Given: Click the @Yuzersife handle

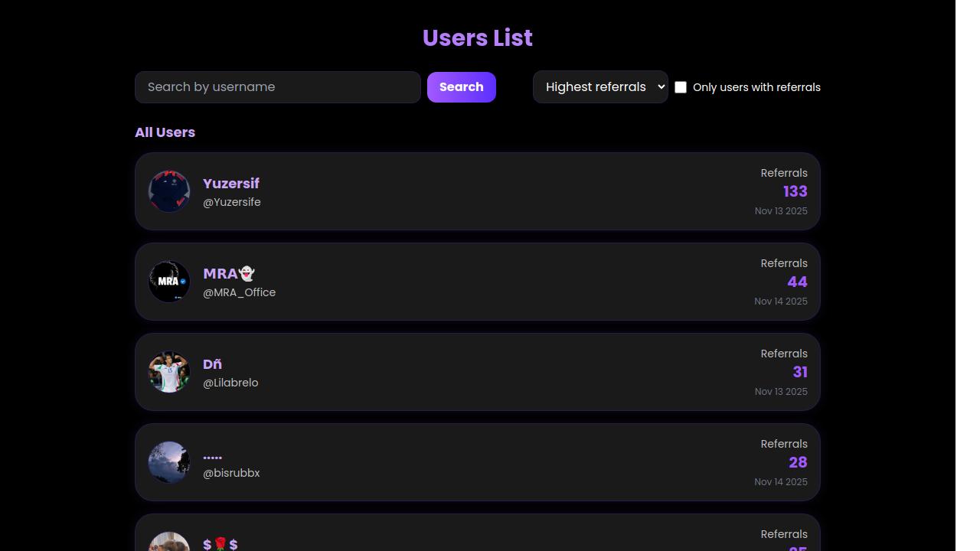Looking at the screenshot, I should [232, 202].
